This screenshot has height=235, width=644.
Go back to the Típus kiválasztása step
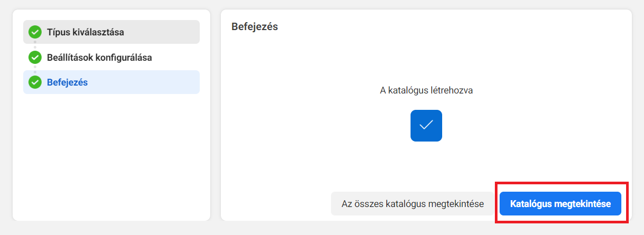111,32
